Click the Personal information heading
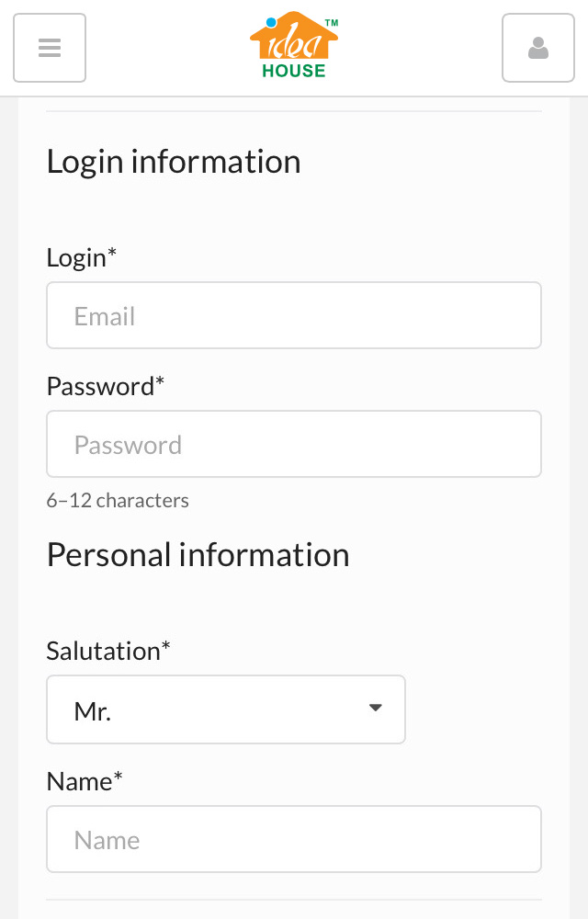Image resolution: width=588 pixels, height=919 pixels. [x=198, y=554]
